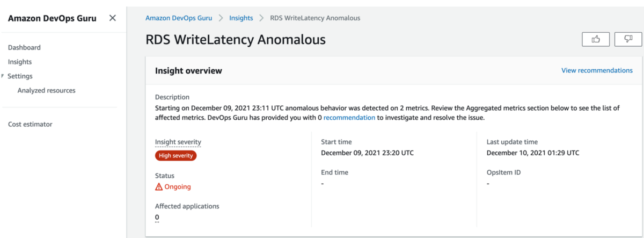This screenshot has height=238, width=644.
Task: Click the Amazon DevOps Guru breadcrumb link
Action: coord(179,18)
